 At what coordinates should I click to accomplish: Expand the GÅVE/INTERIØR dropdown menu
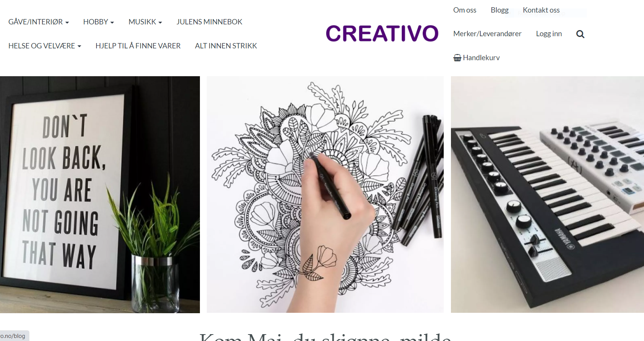point(39,22)
